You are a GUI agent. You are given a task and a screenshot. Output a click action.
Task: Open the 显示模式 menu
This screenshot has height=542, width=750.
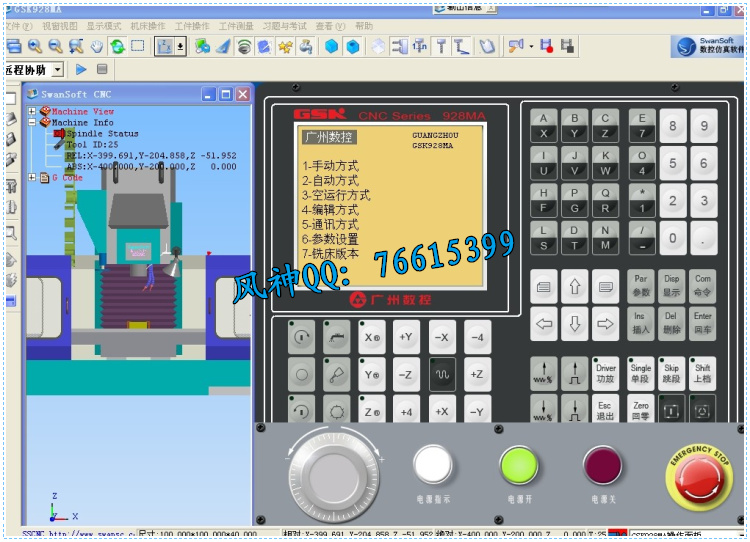[x=104, y=26]
